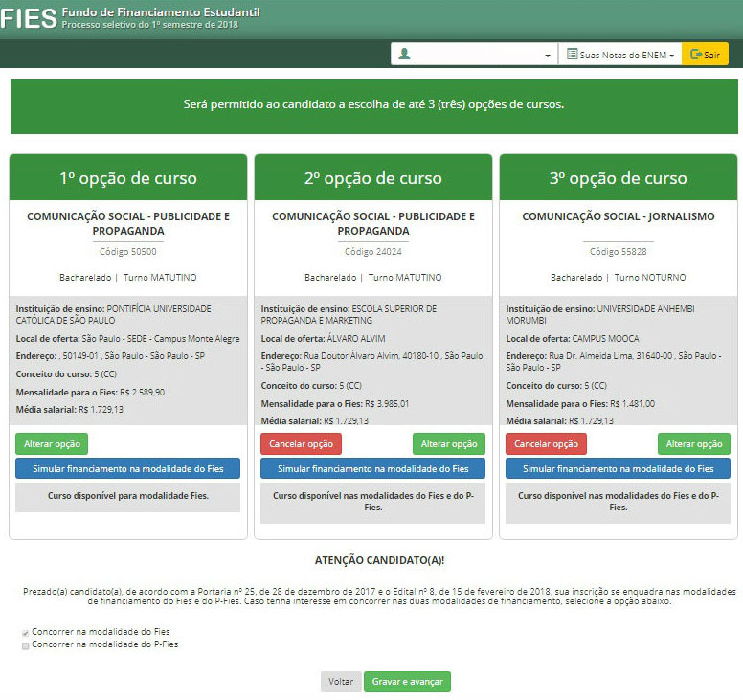743x700 pixels.
Task: Simulate Fies financing for the Anhembi Morumbi course
Action: [618, 468]
